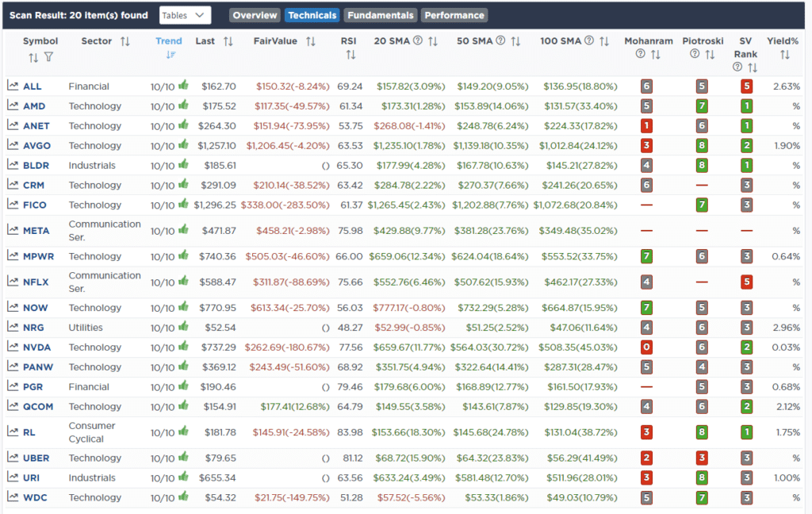Open the CRM symbol link

[x=33, y=185]
